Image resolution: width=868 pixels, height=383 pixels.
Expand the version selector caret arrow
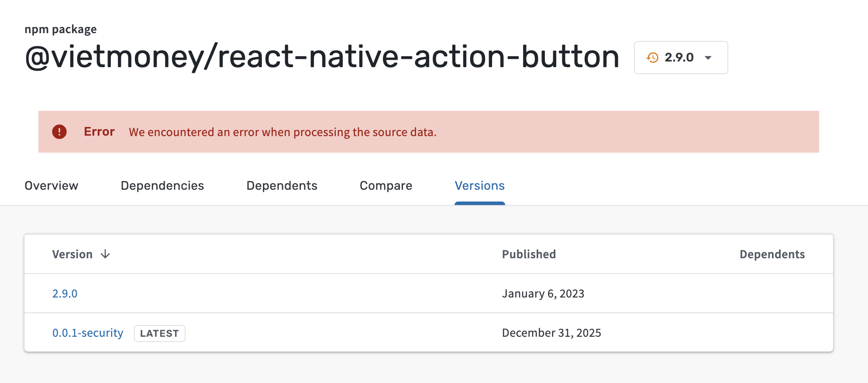point(708,58)
